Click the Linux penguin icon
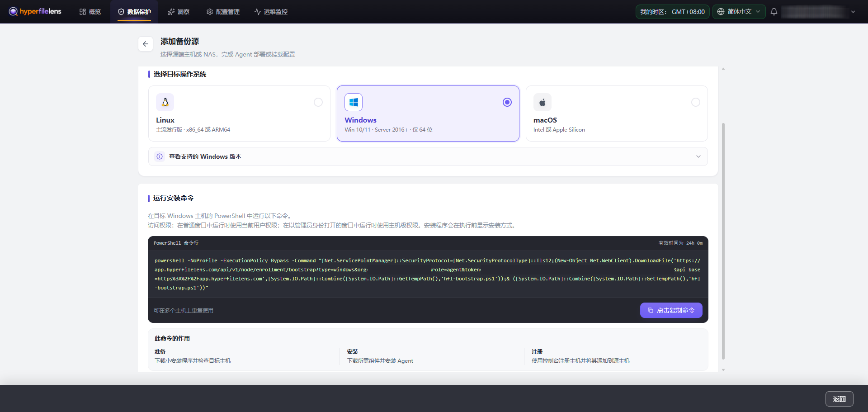This screenshot has height=412, width=868. (165, 102)
